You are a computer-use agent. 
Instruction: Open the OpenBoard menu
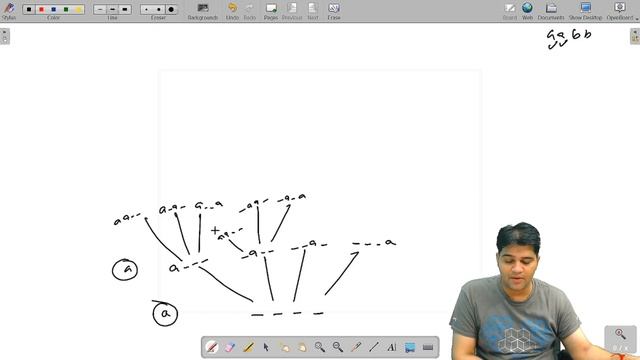620,11
